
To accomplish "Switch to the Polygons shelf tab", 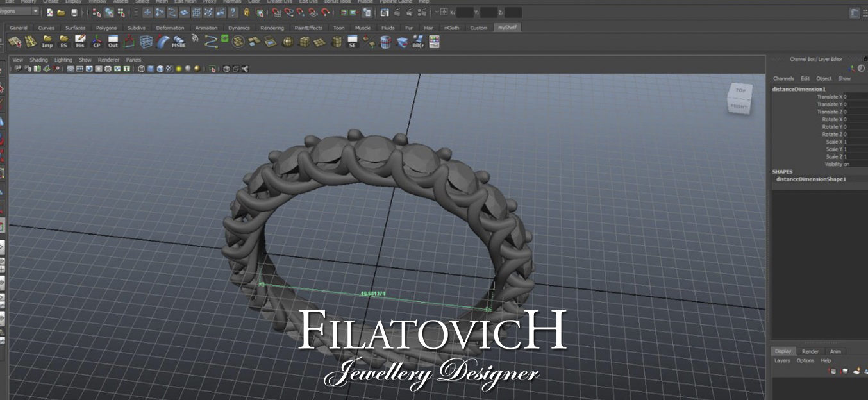I will click(x=106, y=28).
